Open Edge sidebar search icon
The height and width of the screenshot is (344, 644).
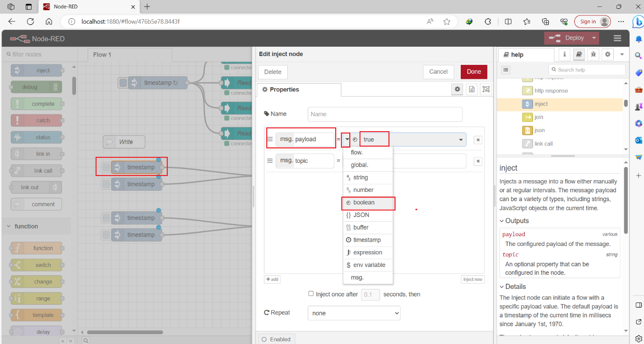(638, 56)
